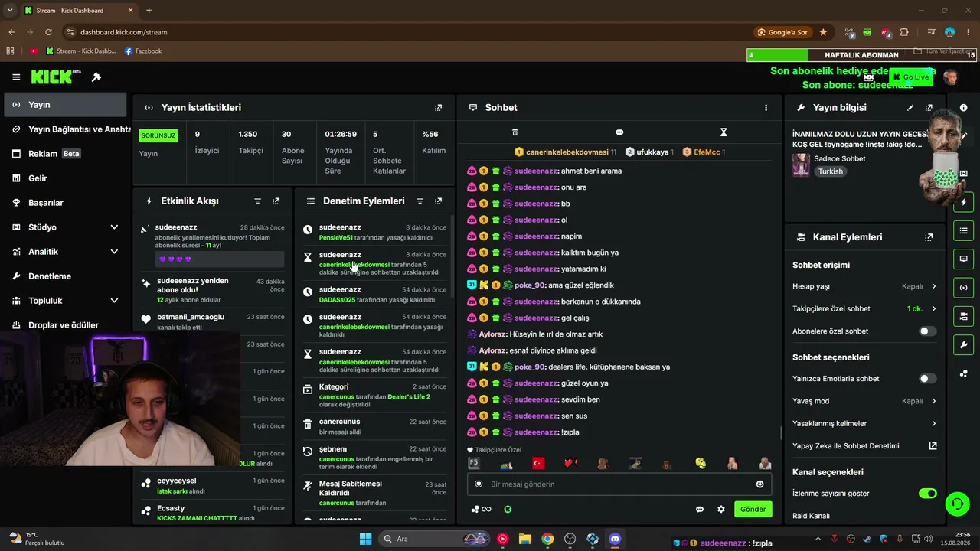Open Yavaş mod setting chevron
The width and height of the screenshot is (980, 551).
(933, 402)
